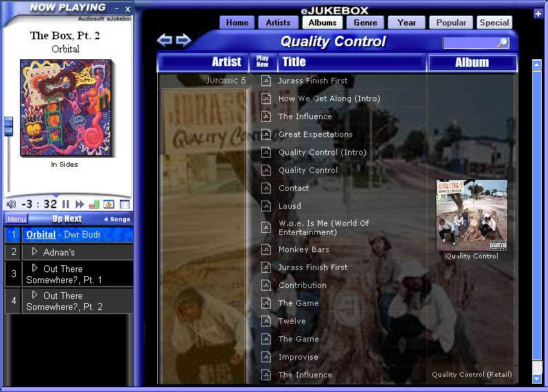This screenshot has width=548, height=392.
Task: Click the search magnifier icon
Action: tap(503, 43)
